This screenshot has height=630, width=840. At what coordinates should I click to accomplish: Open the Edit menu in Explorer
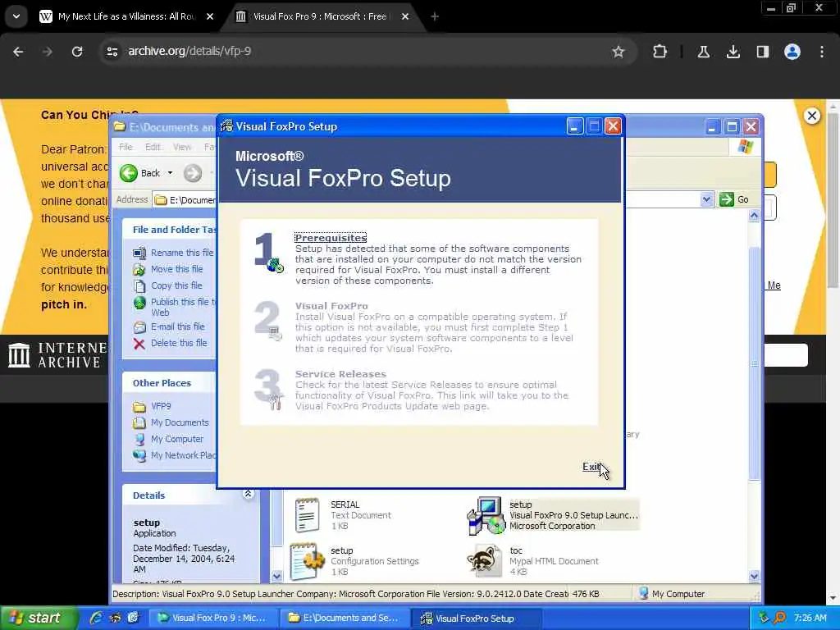153,147
